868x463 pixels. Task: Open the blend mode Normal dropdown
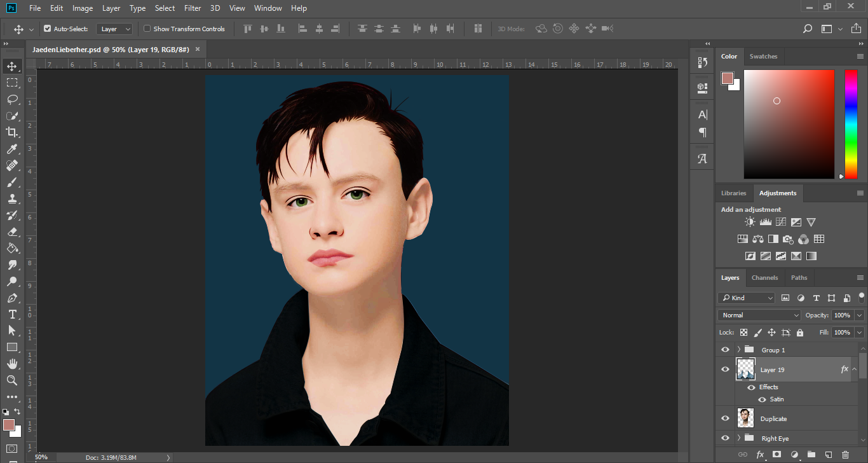[759, 315]
